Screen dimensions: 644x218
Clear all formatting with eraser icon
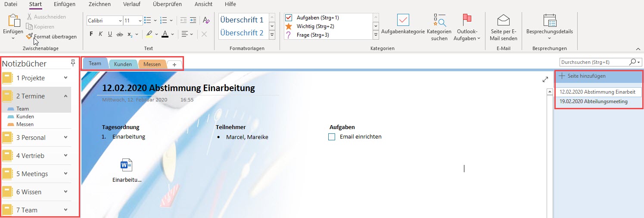click(x=206, y=20)
